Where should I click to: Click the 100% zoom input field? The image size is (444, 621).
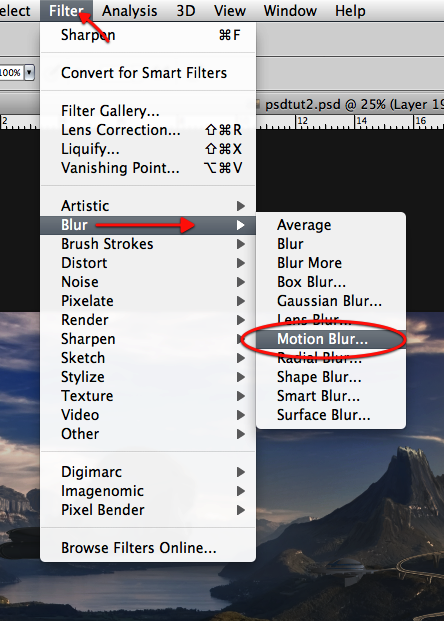click(x=10, y=73)
